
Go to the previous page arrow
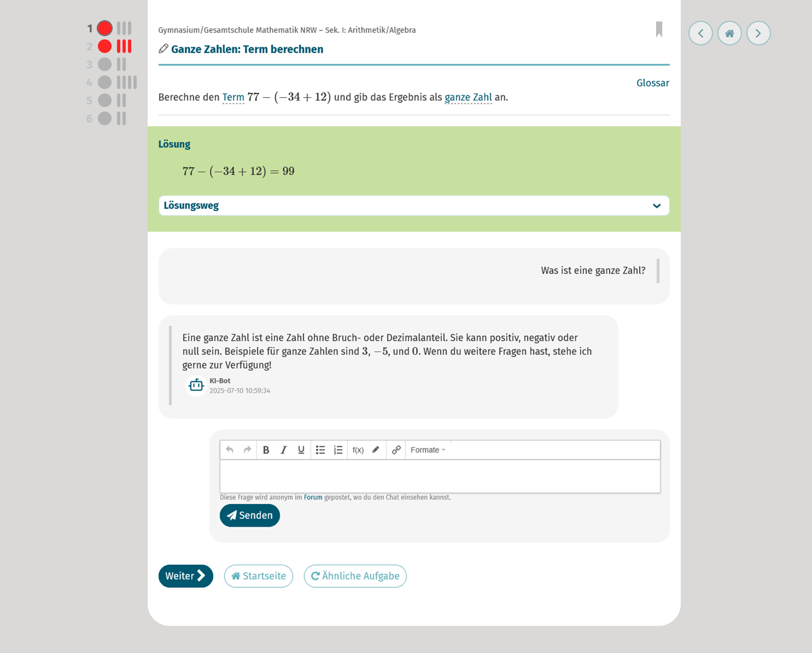tap(700, 33)
